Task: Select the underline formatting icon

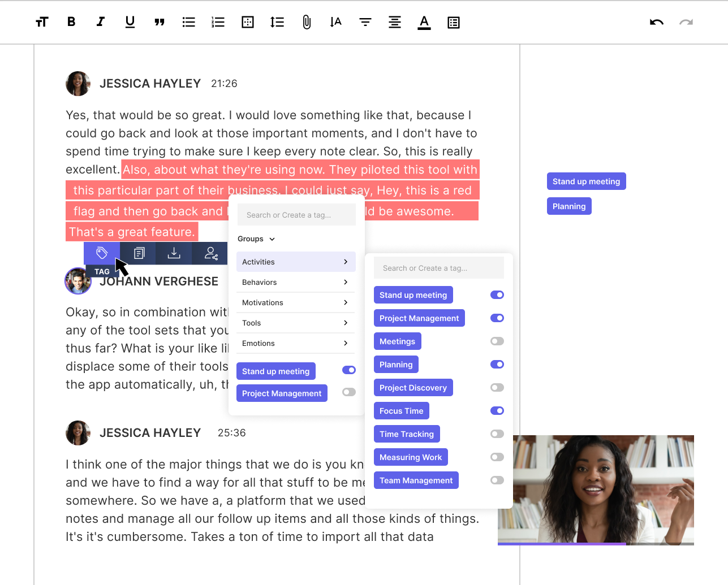Action: click(130, 22)
